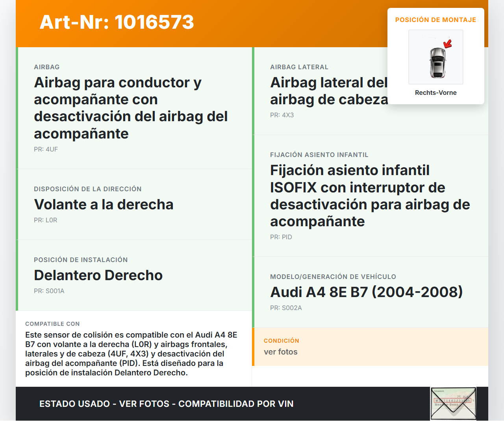The image size is (504, 421).
Task: Click the 'Este sensor de colisión' compatibility paragraph
Action: pos(132,354)
